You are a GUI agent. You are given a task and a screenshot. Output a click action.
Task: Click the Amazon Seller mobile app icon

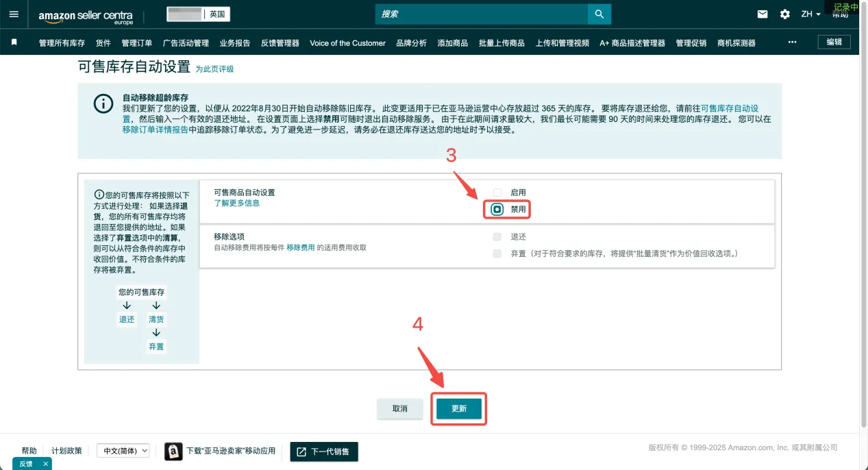pyautogui.click(x=173, y=452)
